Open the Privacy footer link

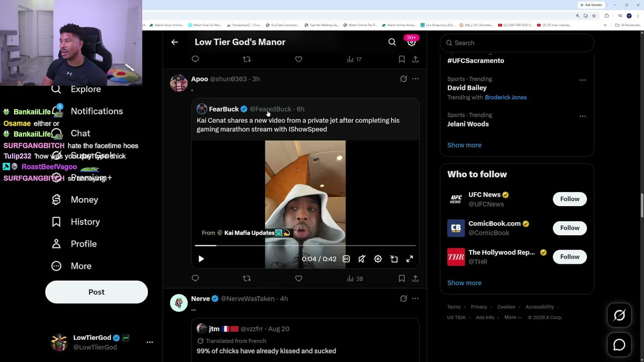(479, 307)
